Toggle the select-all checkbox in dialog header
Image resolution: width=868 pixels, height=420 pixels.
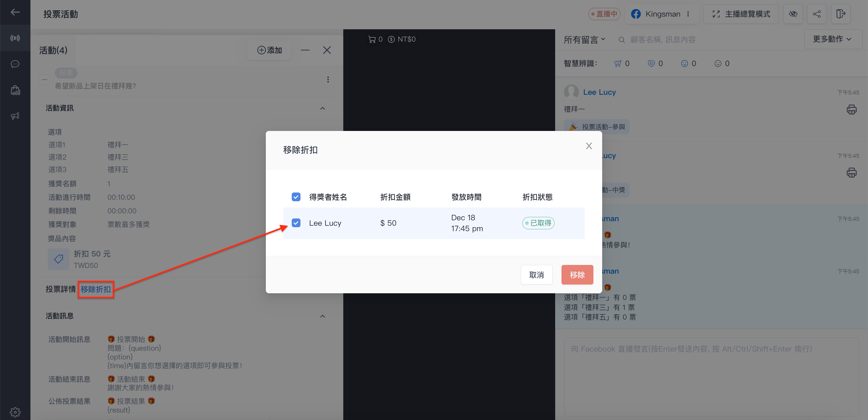point(296,197)
